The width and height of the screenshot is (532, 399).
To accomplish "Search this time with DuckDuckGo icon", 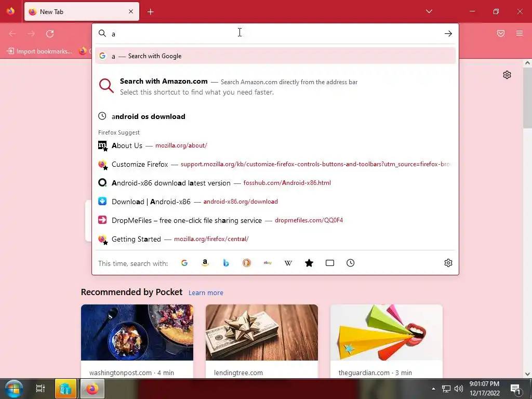I will pyautogui.click(x=247, y=263).
